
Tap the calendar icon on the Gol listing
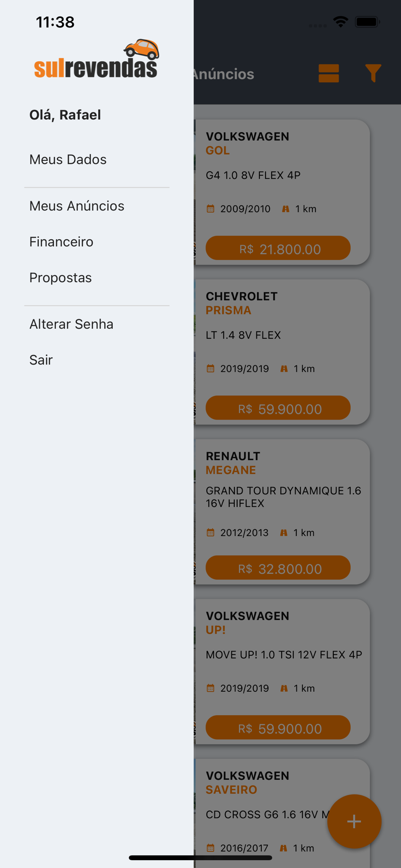[x=210, y=209]
